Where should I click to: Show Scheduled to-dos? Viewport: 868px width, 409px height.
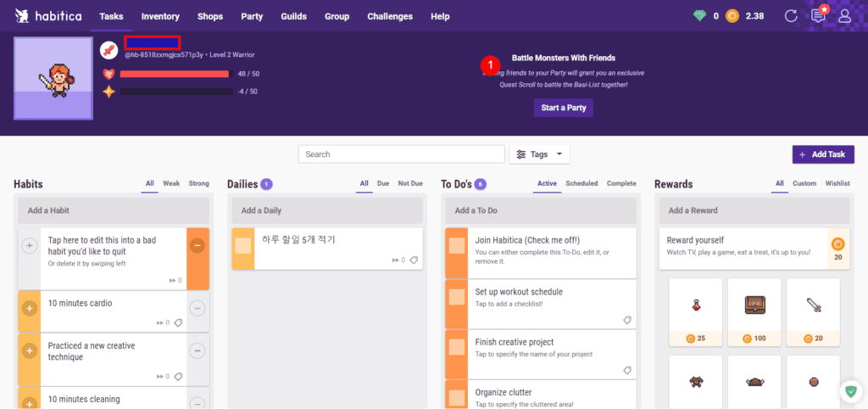point(581,183)
